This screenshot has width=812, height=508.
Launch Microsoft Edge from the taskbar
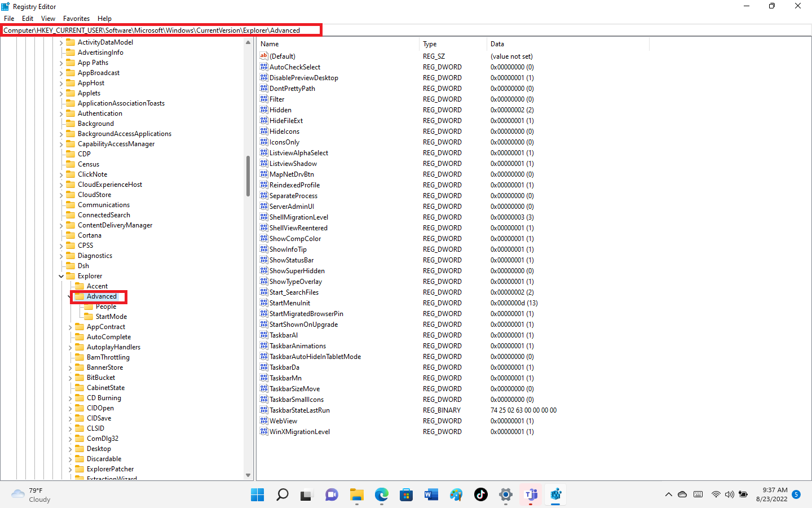coord(382,495)
